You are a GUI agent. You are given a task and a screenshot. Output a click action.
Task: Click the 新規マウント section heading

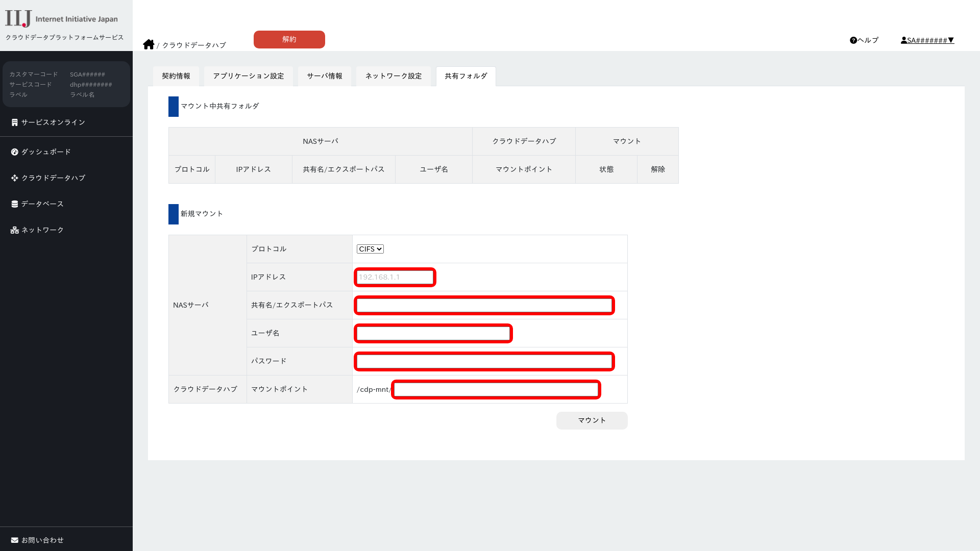click(202, 214)
